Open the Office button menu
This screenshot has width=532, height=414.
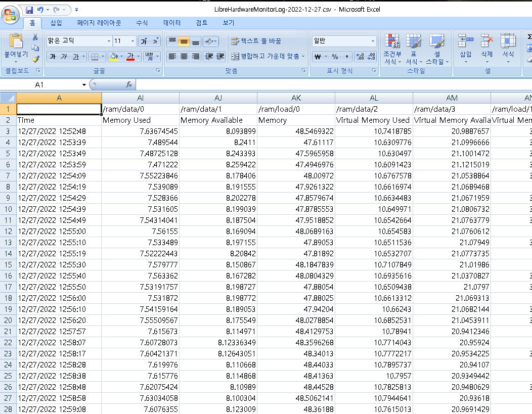point(10,15)
